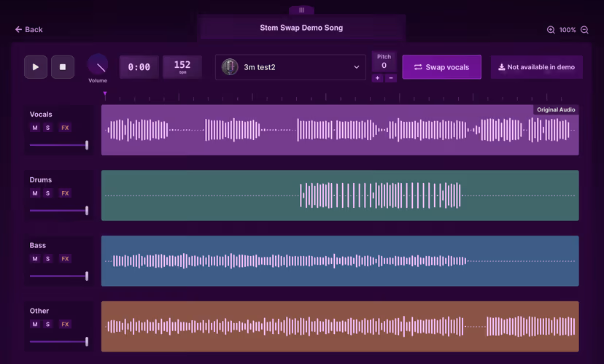The height and width of the screenshot is (364, 604).
Task: Click the Vocals waveform clip
Action: (x=340, y=130)
